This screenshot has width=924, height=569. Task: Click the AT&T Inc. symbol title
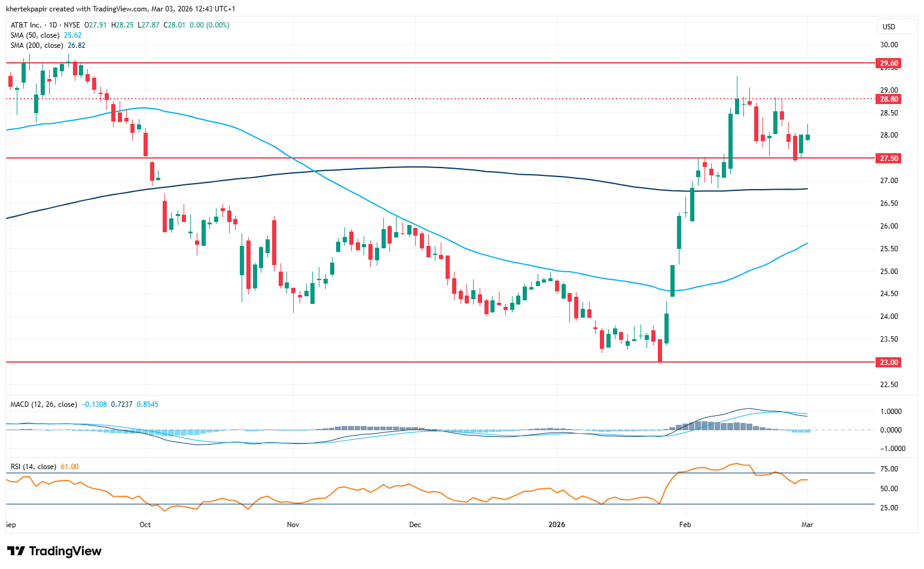point(26,25)
